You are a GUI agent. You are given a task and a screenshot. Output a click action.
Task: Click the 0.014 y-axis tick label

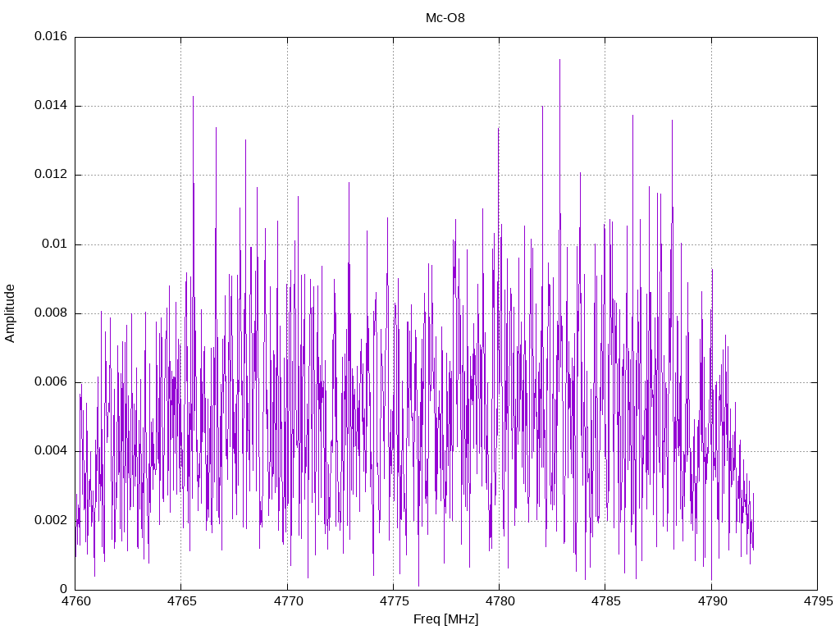51,106
